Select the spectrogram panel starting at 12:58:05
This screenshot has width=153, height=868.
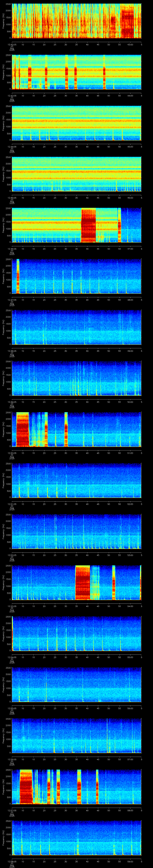point(77,838)
